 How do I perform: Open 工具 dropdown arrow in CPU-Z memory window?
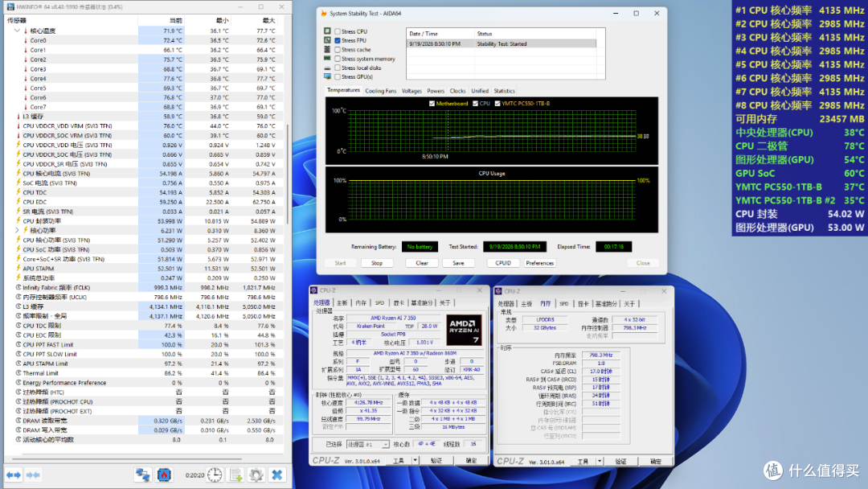599,462
